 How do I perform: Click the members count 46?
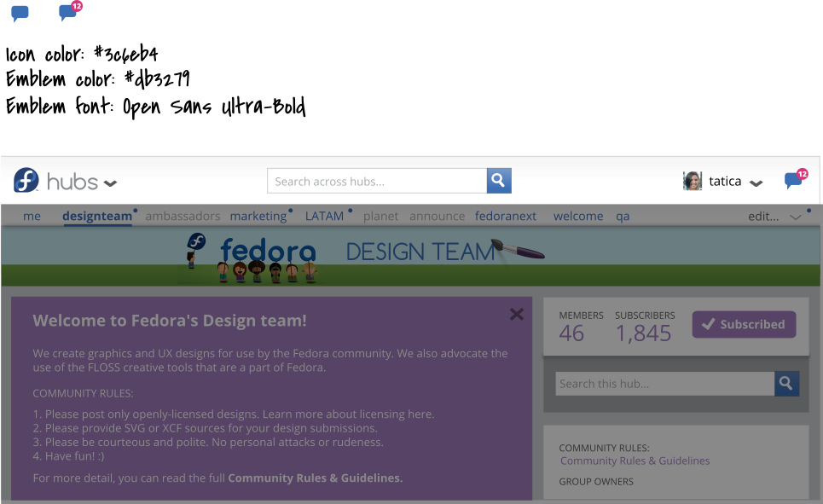(x=571, y=333)
